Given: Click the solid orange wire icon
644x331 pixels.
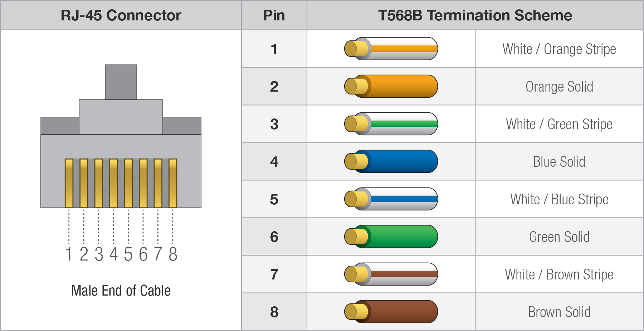Looking at the screenshot, I should pos(391,86).
